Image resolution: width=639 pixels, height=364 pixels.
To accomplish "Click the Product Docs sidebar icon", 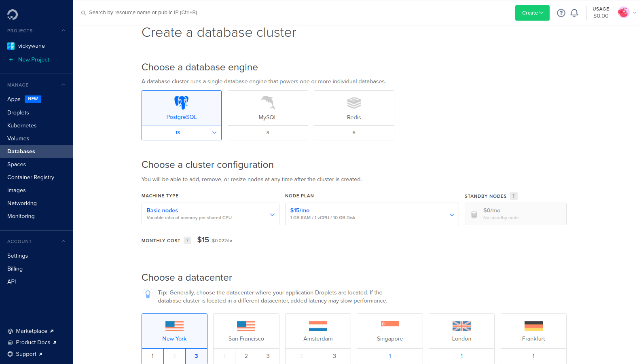I will 10,343.
